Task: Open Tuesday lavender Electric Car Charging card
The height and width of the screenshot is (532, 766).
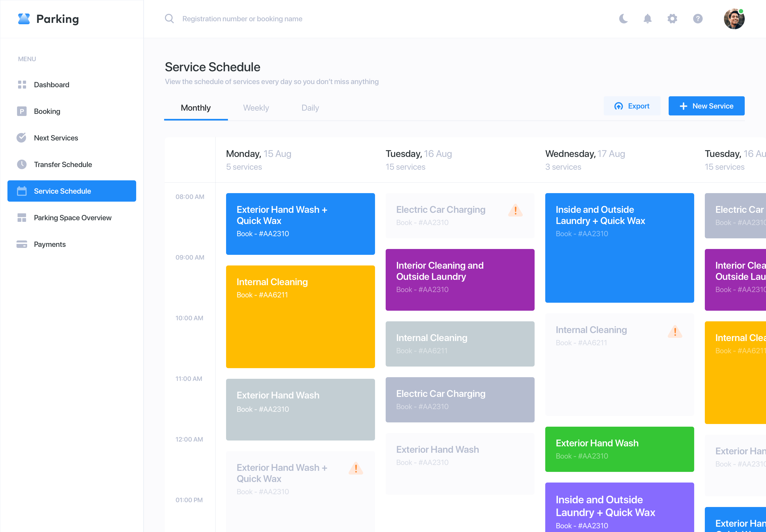Action: 460,400
